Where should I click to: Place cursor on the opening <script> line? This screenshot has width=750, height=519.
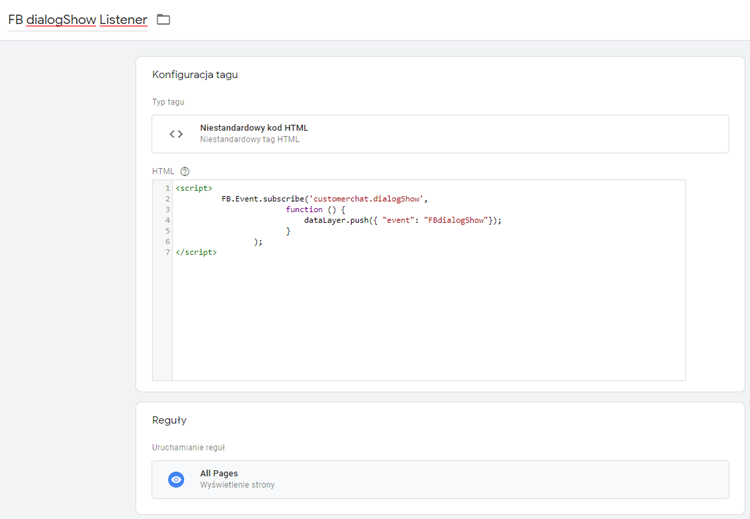tap(194, 188)
